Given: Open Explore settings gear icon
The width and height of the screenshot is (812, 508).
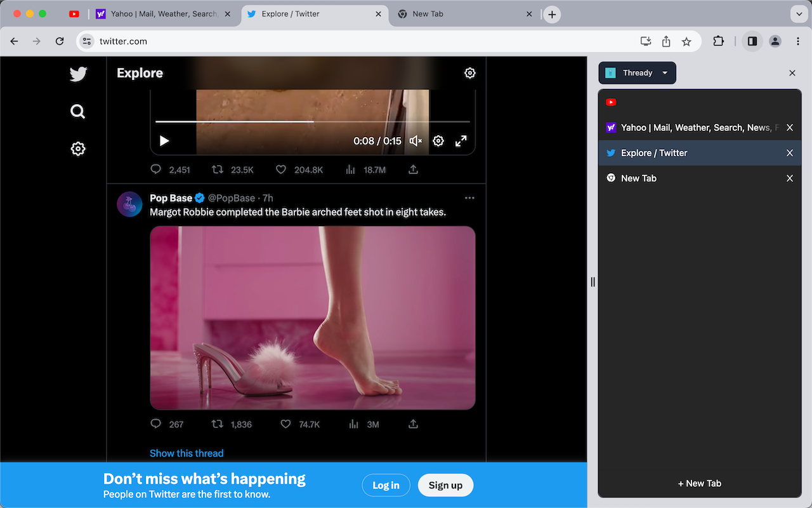Looking at the screenshot, I should (469, 73).
